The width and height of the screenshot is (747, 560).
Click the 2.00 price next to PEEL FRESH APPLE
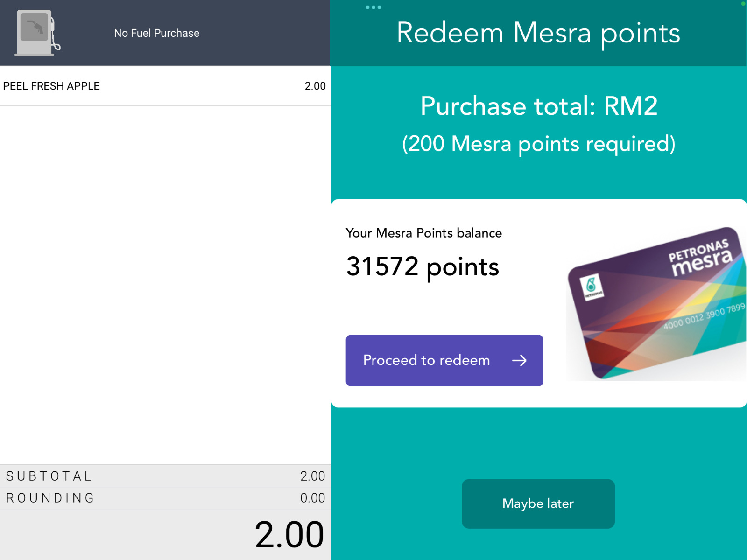314,86
